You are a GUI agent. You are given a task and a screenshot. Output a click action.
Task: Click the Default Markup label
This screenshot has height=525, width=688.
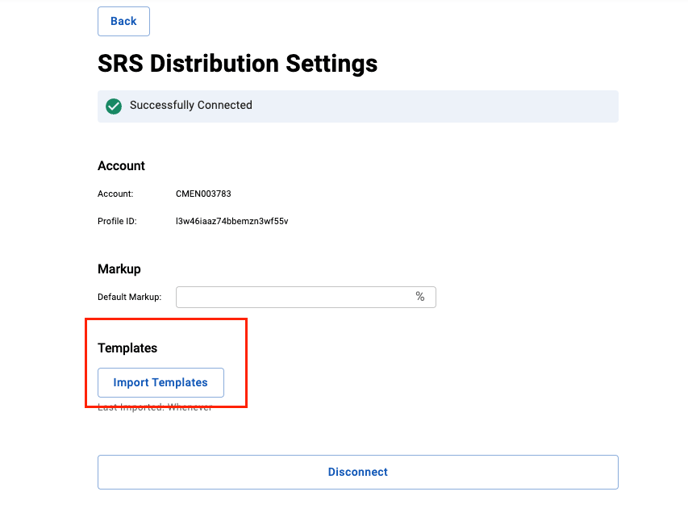pos(129,297)
